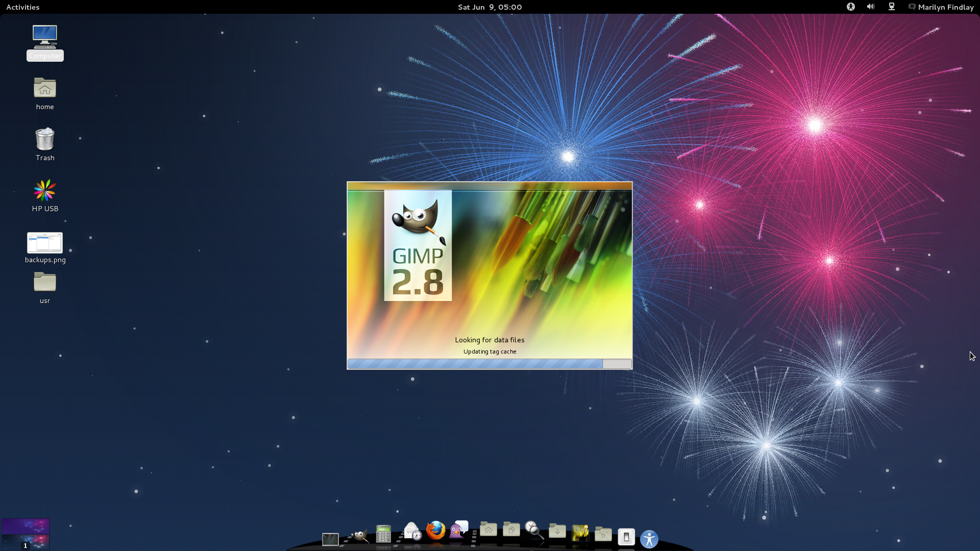Select the Computer desktop icon
980x551 pixels.
coord(45,43)
